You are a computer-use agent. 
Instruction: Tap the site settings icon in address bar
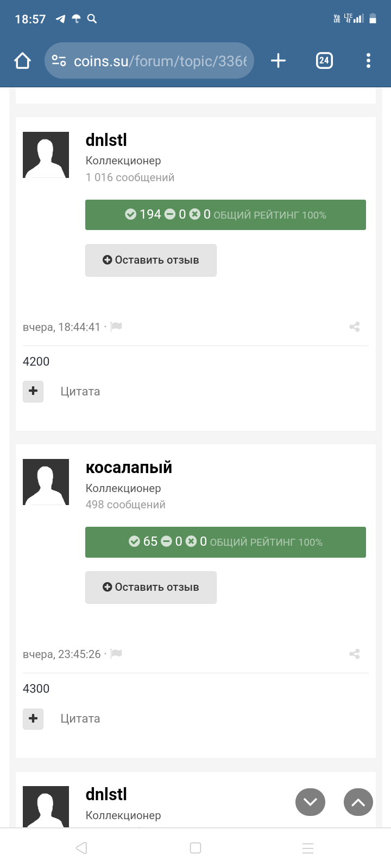tap(59, 61)
